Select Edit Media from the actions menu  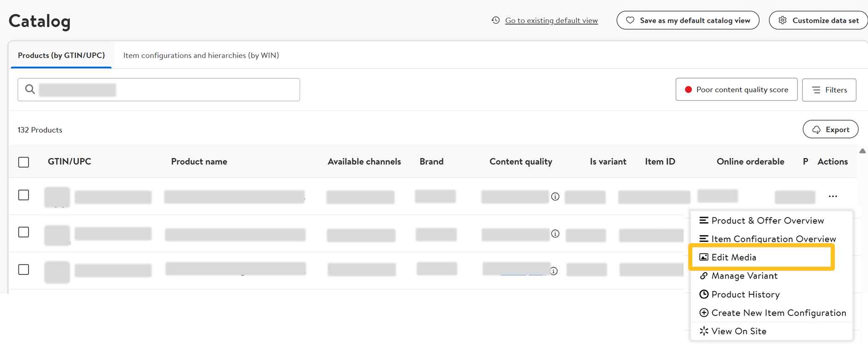(x=733, y=257)
